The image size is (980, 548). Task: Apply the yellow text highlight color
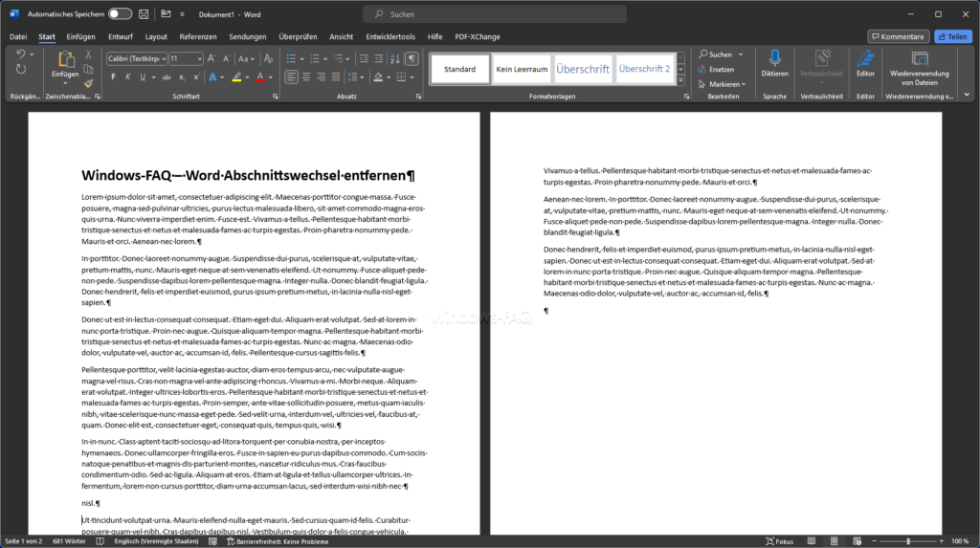(x=237, y=77)
